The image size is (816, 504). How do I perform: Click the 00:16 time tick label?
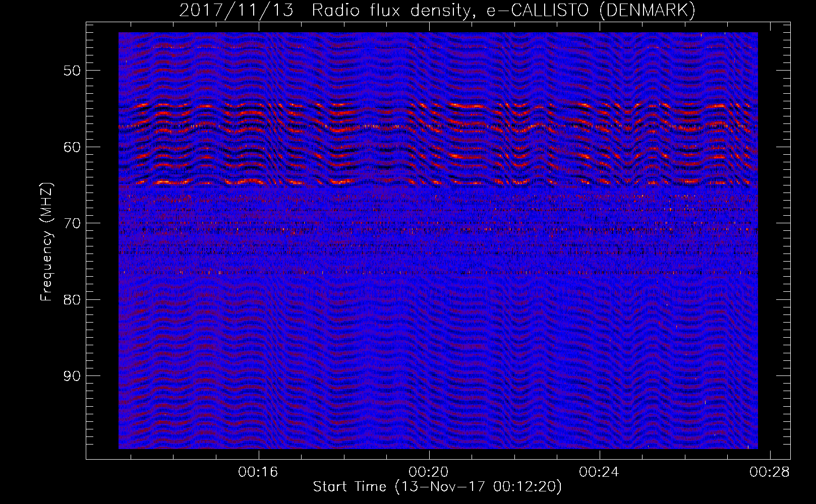pyautogui.click(x=258, y=472)
